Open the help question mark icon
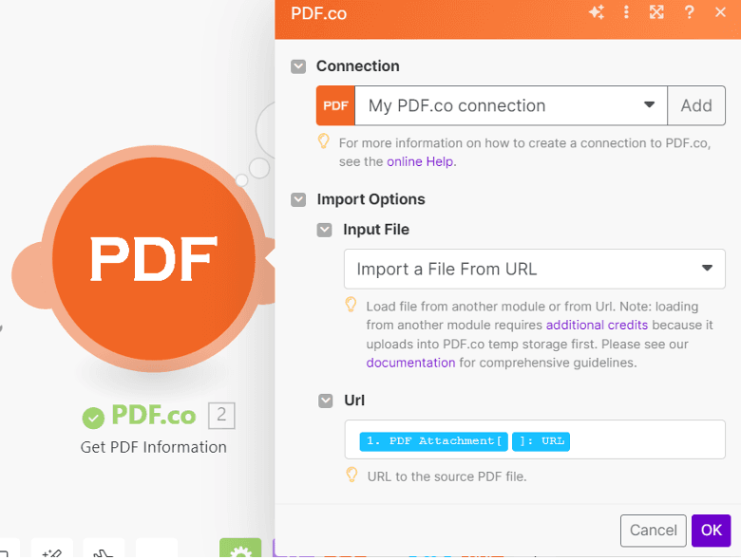Screen dimensions: 741x560 pyautogui.click(x=689, y=12)
